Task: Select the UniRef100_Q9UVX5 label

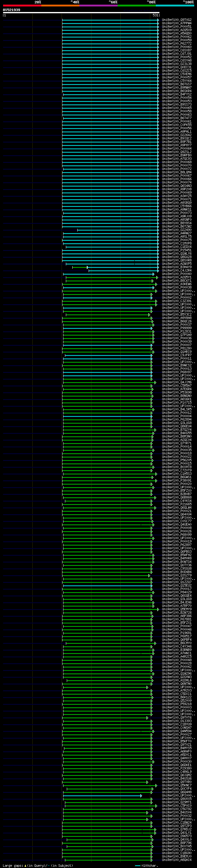Action: (x=177, y=799)
